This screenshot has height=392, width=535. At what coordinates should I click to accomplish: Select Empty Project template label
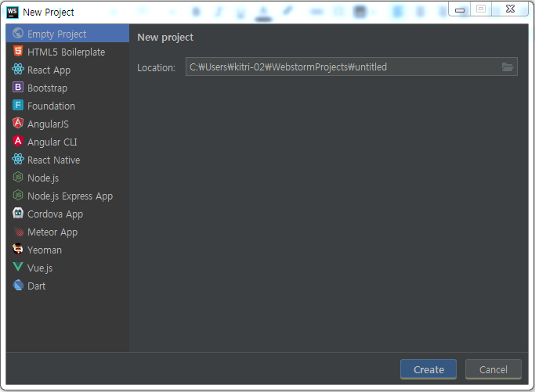pos(57,34)
